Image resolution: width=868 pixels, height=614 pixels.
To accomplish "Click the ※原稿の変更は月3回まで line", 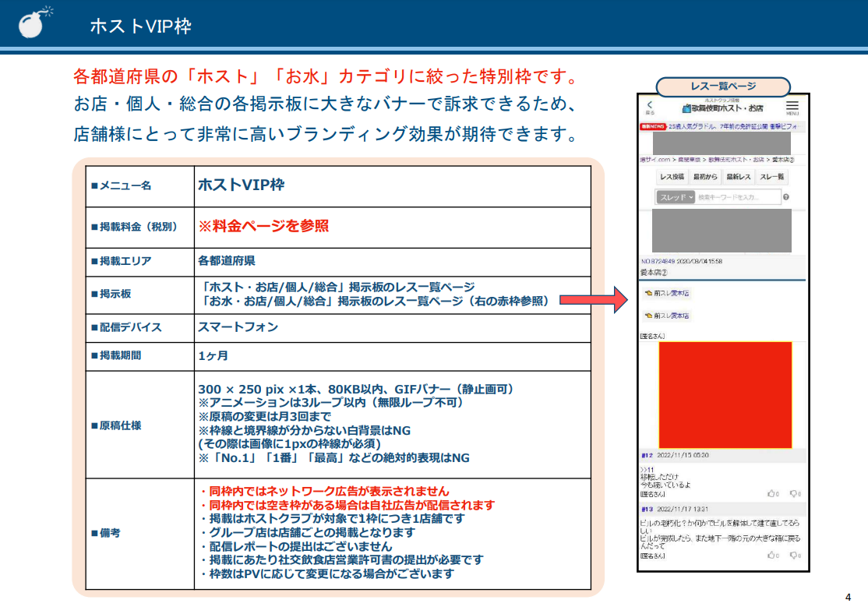I will (x=265, y=416).
